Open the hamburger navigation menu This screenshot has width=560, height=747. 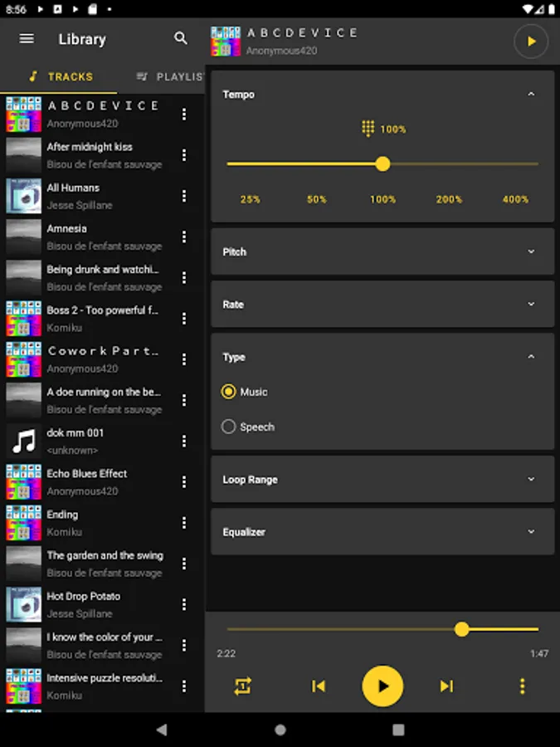point(27,39)
